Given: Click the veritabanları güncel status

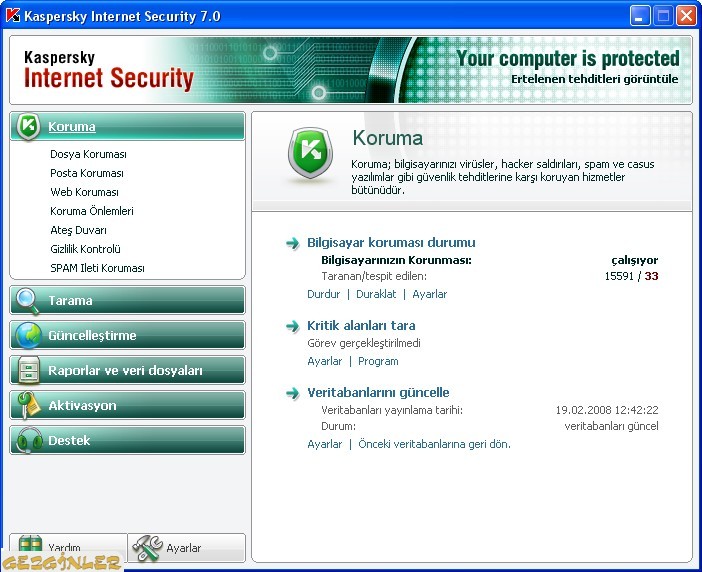Looking at the screenshot, I should pyautogui.click(x=611, y=426).
